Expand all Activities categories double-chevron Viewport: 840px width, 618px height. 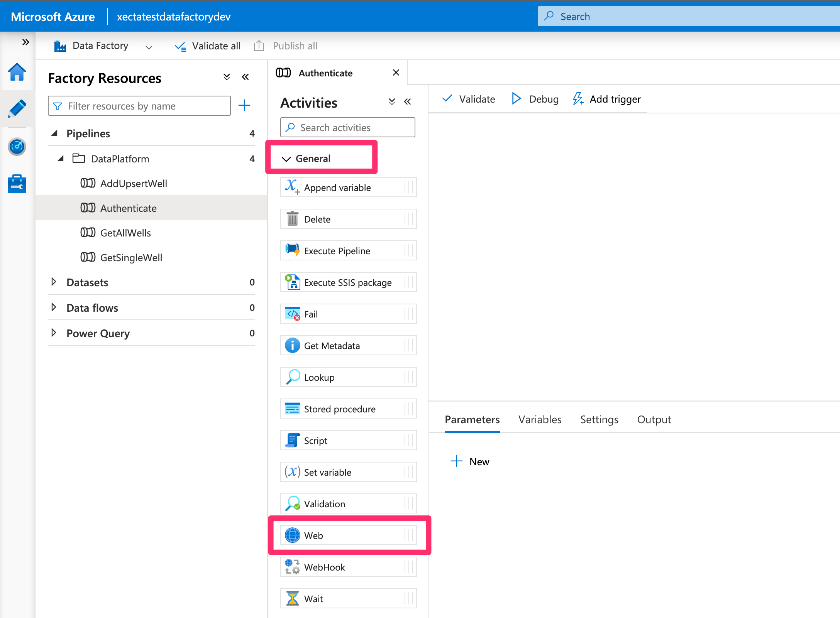pyautogui.click(x=392, y=101)
